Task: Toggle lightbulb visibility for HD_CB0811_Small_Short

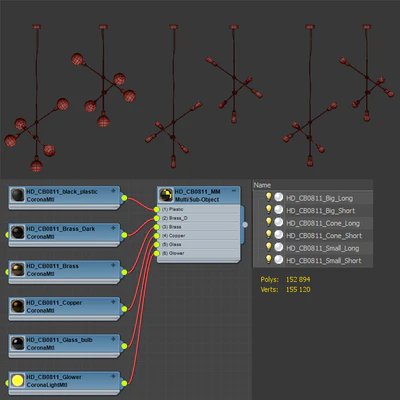Action: (x=269, y=260)
